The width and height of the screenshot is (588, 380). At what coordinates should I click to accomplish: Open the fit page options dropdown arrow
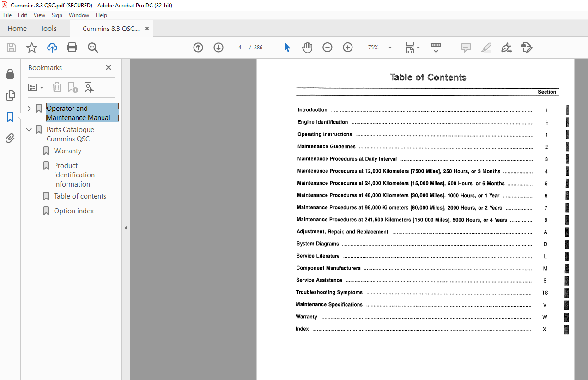pos(418,48)
